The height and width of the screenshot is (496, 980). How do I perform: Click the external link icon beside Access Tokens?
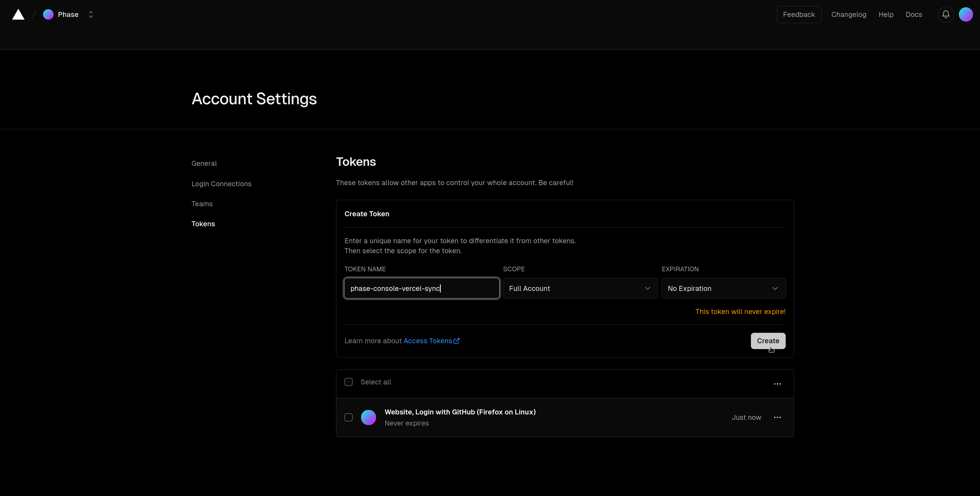[457, 341]
